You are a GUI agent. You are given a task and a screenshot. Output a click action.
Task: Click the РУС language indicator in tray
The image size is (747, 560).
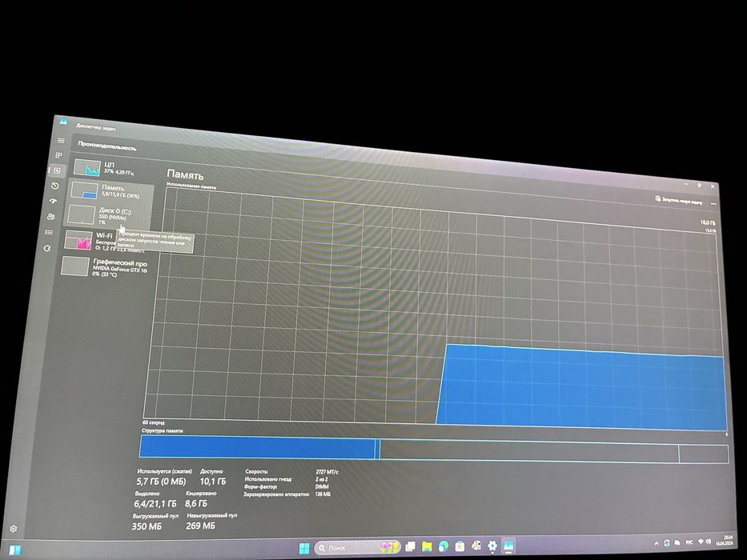689,542
